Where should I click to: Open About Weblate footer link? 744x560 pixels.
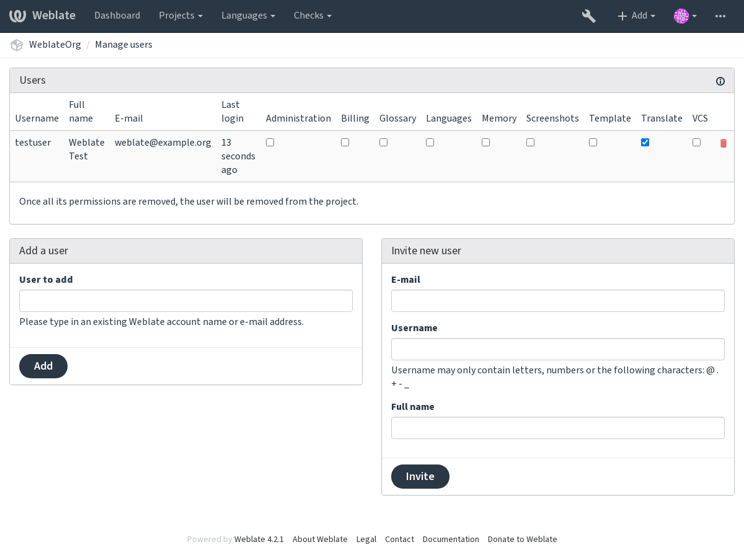click(x=320, y=539)
